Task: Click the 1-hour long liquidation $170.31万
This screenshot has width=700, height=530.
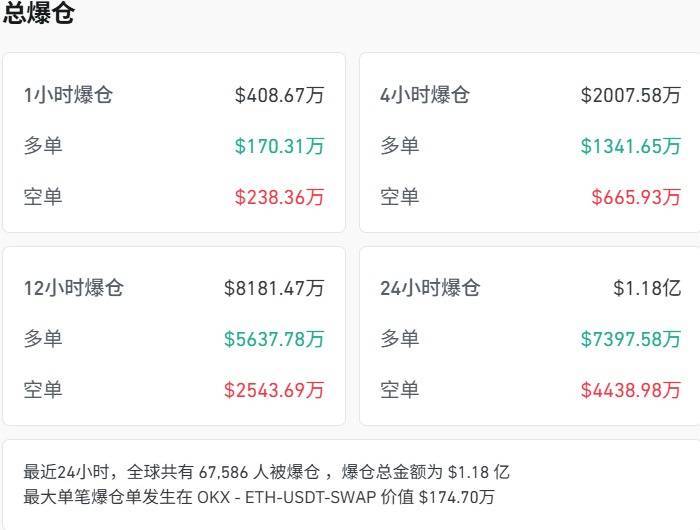Action: coord(279,146)
